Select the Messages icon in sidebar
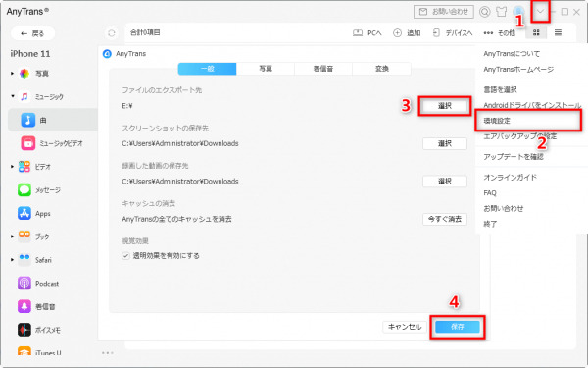 tap(24, 190)
